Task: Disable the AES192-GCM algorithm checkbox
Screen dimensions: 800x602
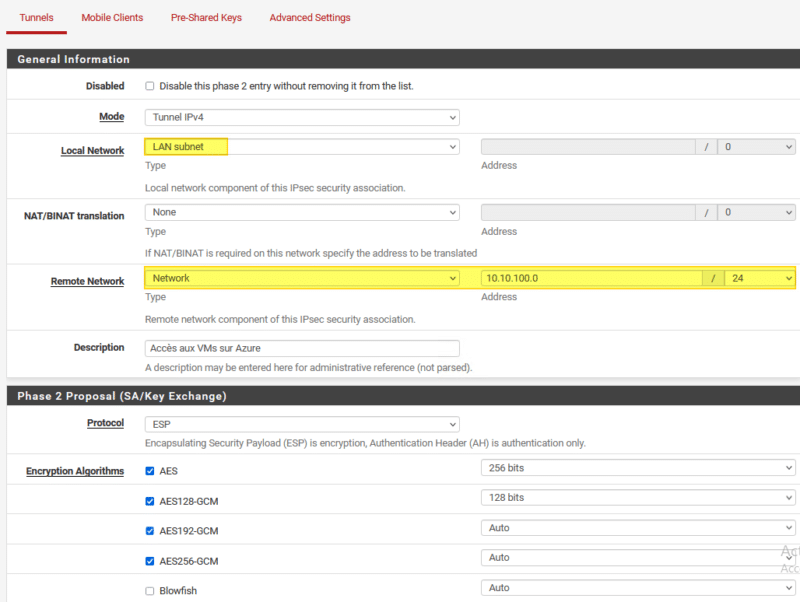Action: (x=150, y=531)
